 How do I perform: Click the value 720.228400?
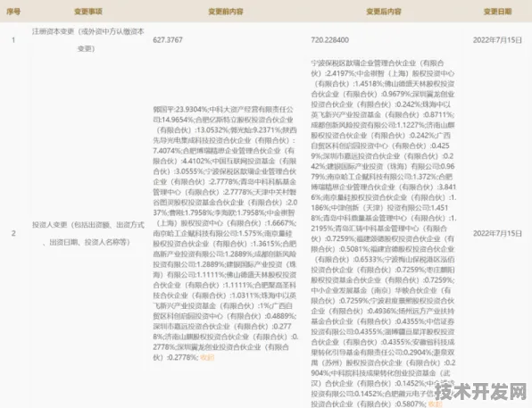click(329, 40)
